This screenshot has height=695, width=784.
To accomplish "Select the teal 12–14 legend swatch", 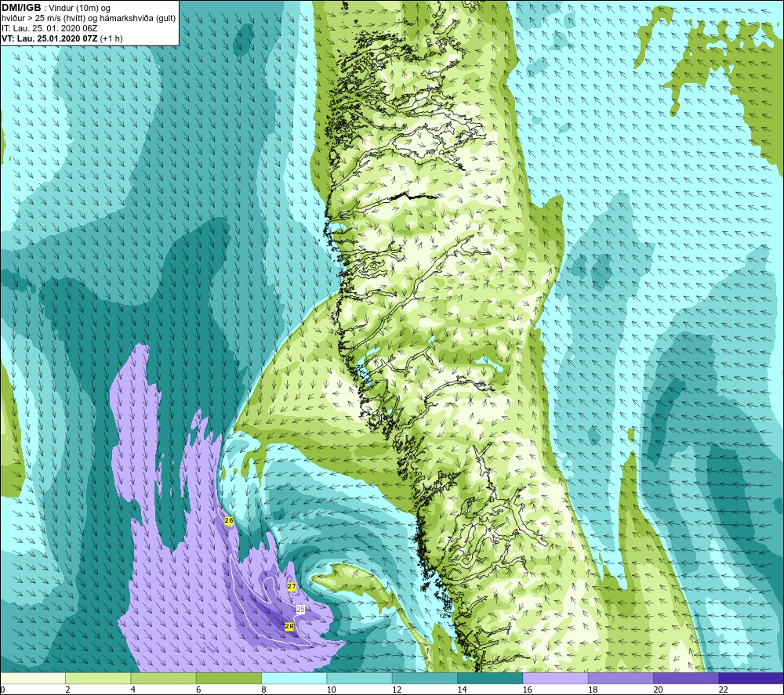I will coord(424,678).
